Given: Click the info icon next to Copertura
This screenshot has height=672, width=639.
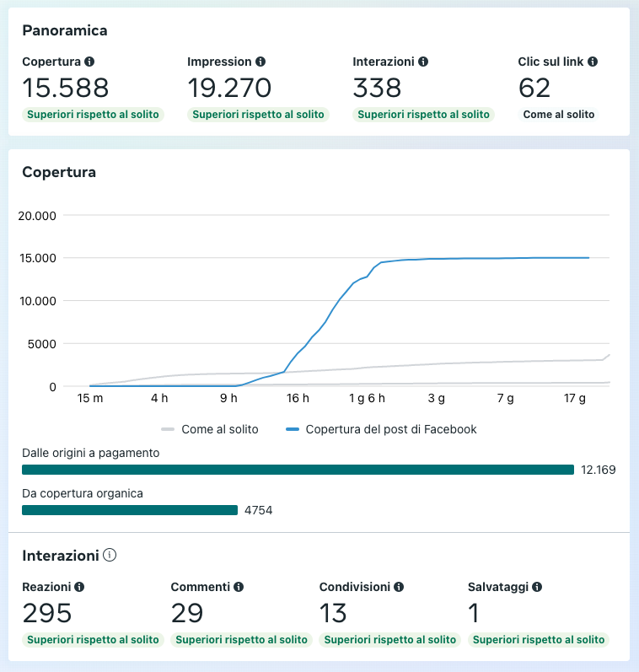Looking at the screenshot, I should [x=89, y=62].
